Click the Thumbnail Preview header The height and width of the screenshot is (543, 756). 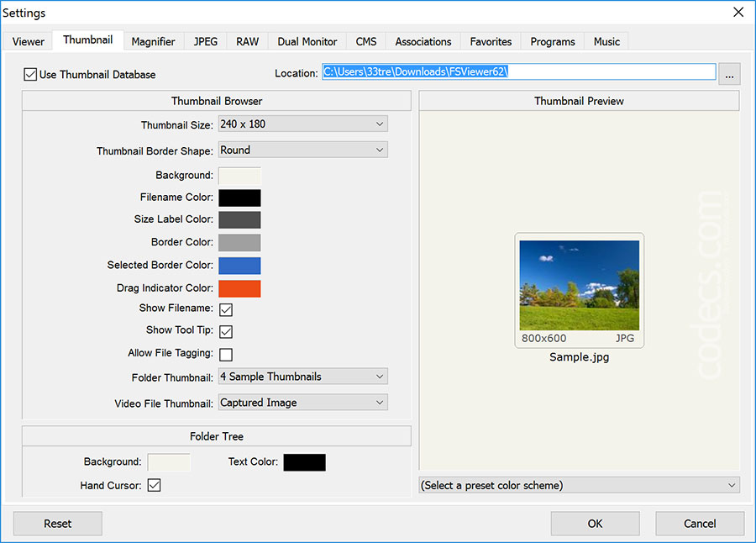pyautogui.click(x=579, y=101)
